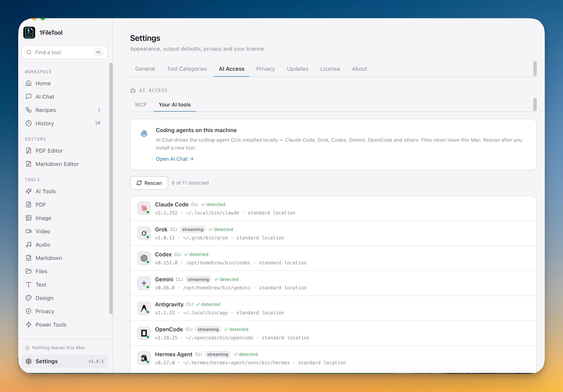
Task: Open the Privacy tools category
Action: point(64,311)
